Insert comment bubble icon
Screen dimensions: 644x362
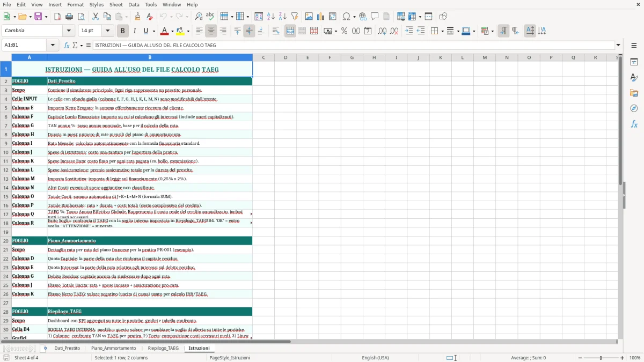375,17
